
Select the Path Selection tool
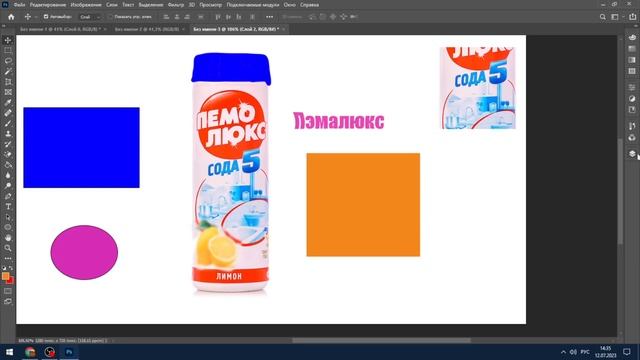pyautogui.click(x=8, y=217)
